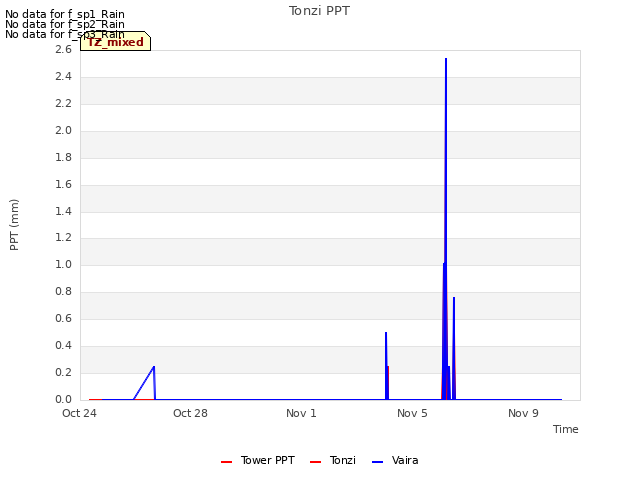The image size is (640, 480).
Task: Click the Tonzi PPT chart title
Action: pos(319,11)
